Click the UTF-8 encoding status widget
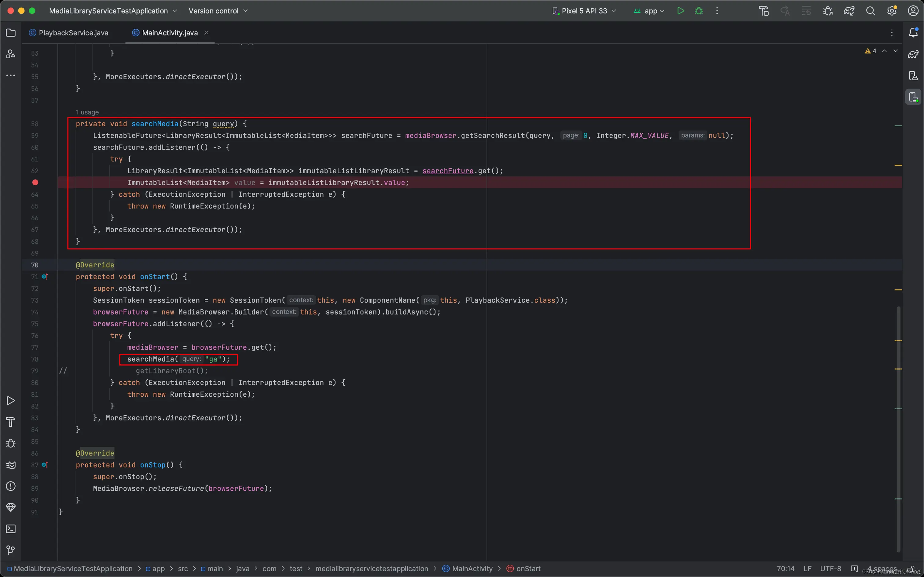924x577 pixels. [x=830, y=569]
